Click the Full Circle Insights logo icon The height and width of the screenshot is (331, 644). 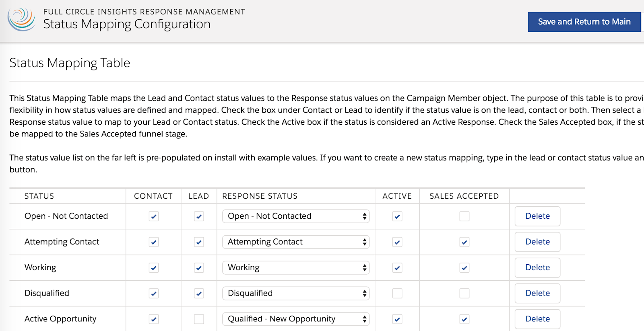pyautogui.click(x=21, y=19)
